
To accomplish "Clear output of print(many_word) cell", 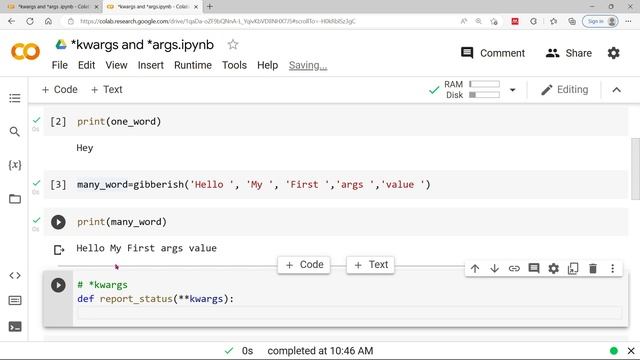I will 59,250.
